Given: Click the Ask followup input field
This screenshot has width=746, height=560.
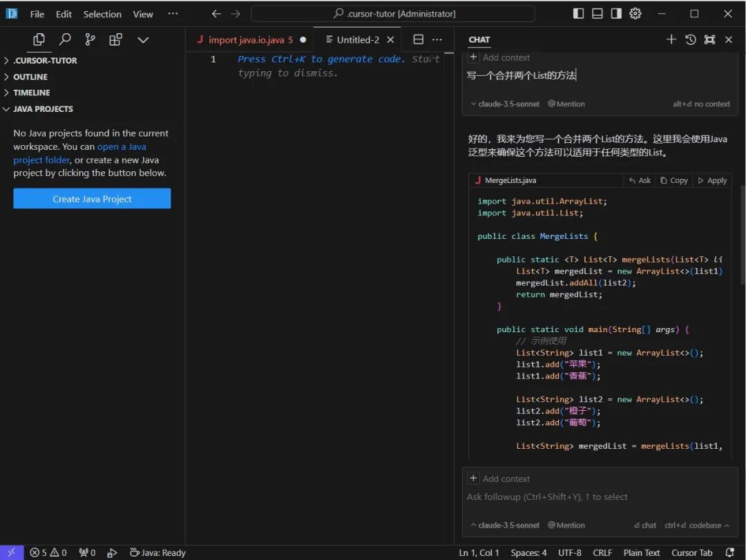Looking at the screenshot, I should pyautogui.click(x=600, y=496).
